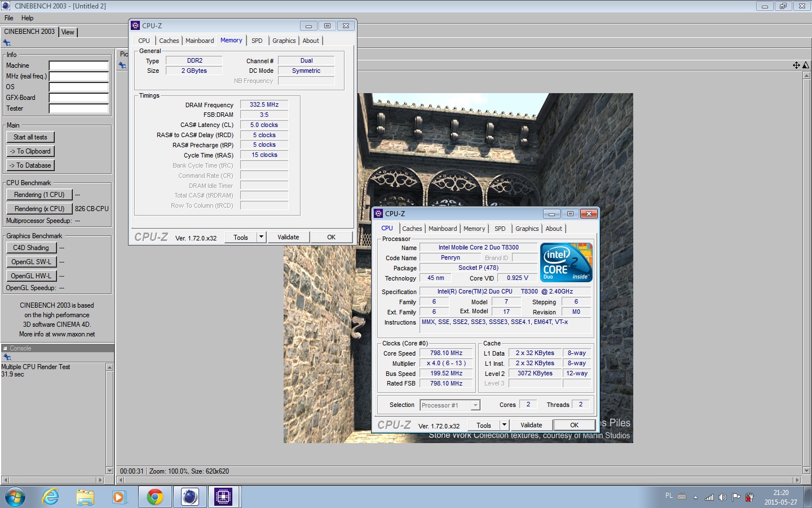This screenshot has height=508, width=812.
Task: Open the Help menu in CINEBENCH
Action: pos(27,18)
